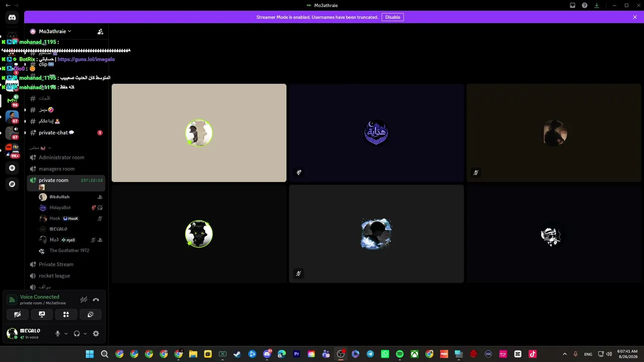This screenshot has height=362, width=644.
Task: Collapse the مجلس voice category
Action: pos(40,148)
